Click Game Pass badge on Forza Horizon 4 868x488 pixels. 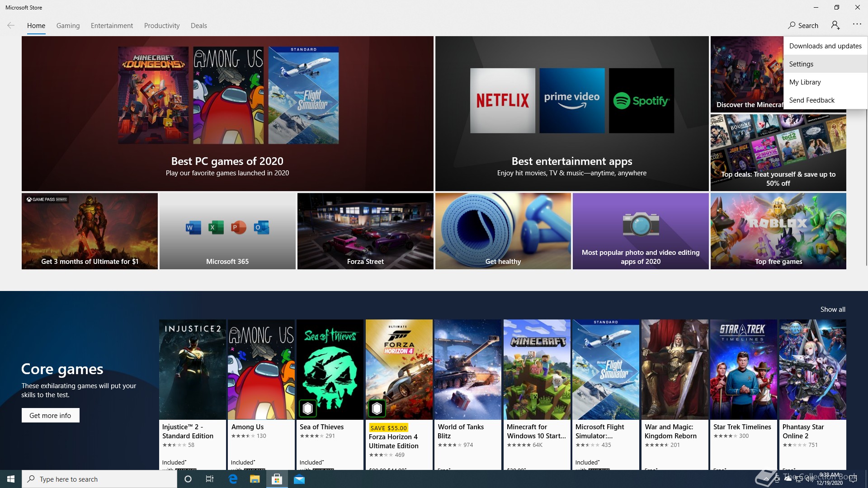(x=377, y=408)
